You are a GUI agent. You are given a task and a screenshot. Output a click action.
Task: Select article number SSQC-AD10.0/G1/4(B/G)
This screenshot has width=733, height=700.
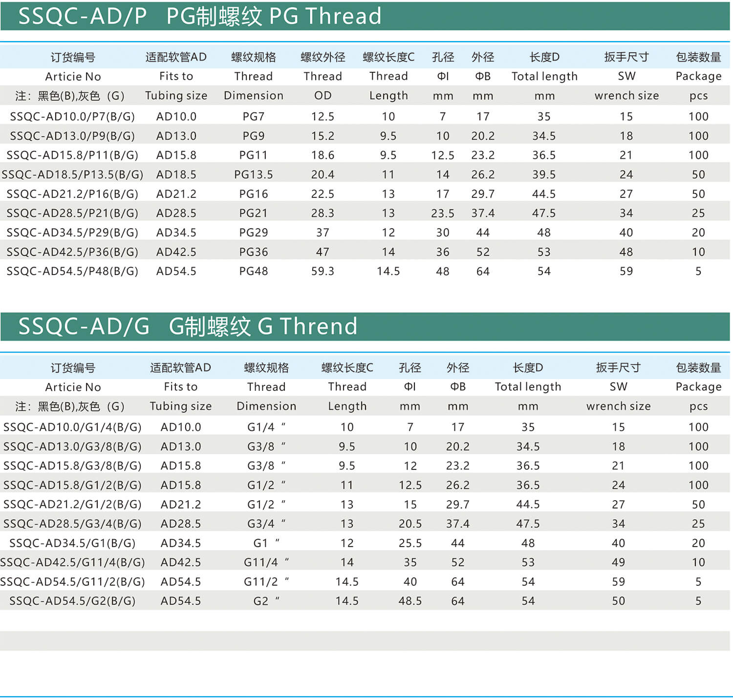[x=72, y=427]
